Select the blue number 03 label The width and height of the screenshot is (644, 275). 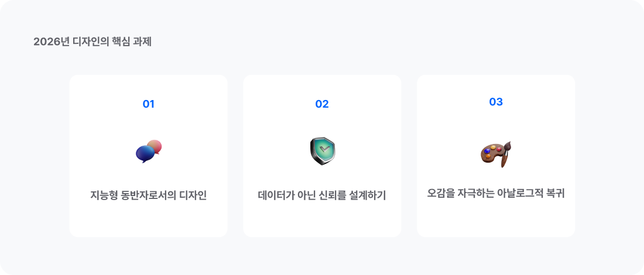pyautogui.click(x=496, y=102)
